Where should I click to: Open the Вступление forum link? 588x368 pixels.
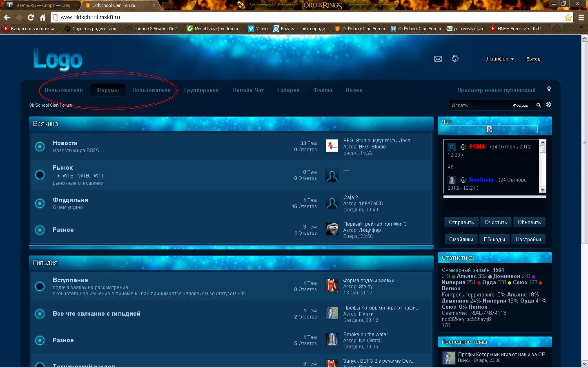point(70,280)
